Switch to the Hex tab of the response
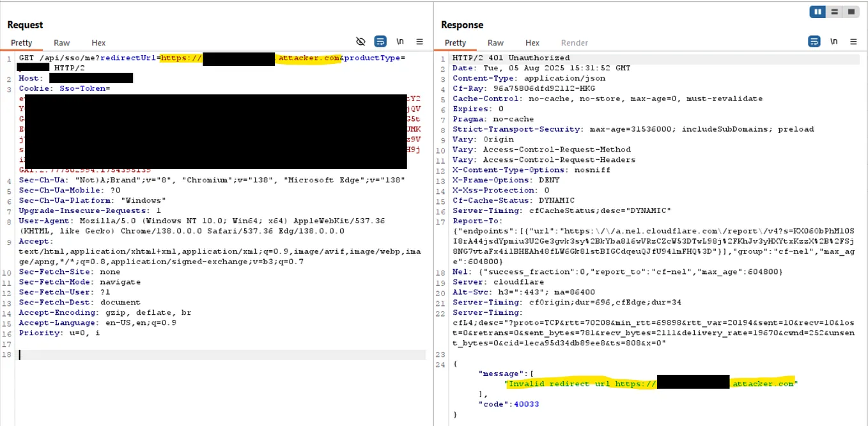 click(x=532, y=43)
